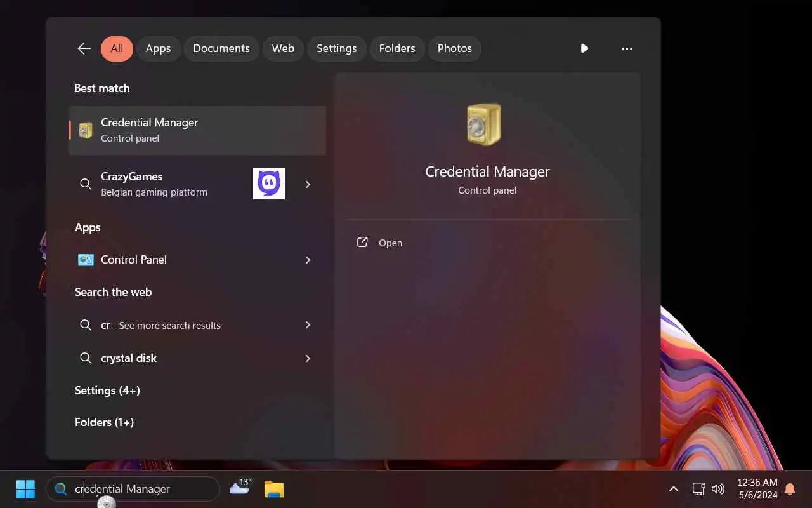Switch to the Settings filter tab

pyautogui.click(x=336, y=48)
